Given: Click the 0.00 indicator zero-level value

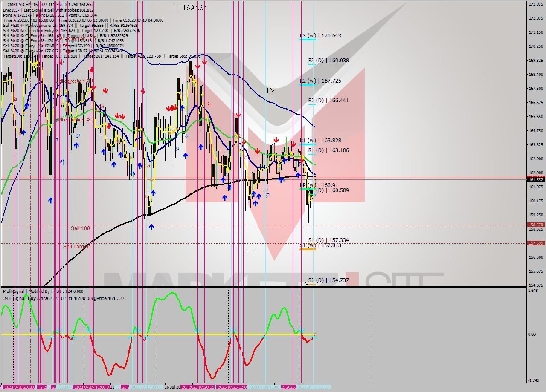Looking at the screenshot, I should tap(533, 334).
